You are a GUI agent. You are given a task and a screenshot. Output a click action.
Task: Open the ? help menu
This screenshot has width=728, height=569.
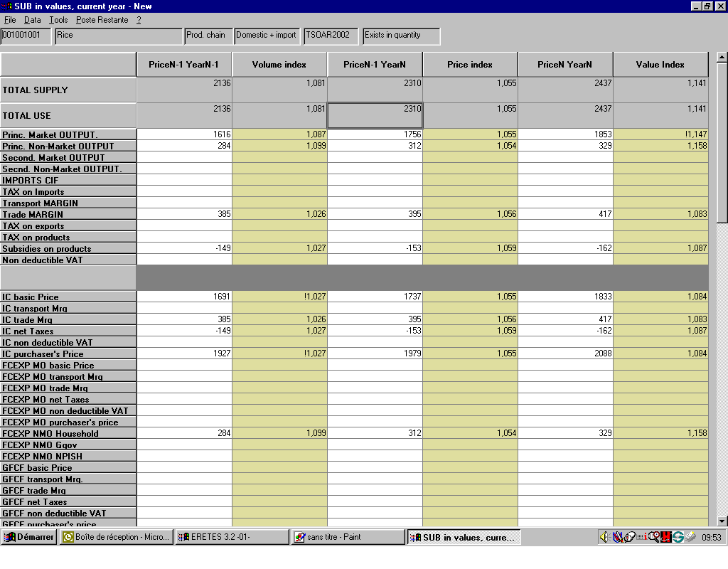tap(139, 20)
